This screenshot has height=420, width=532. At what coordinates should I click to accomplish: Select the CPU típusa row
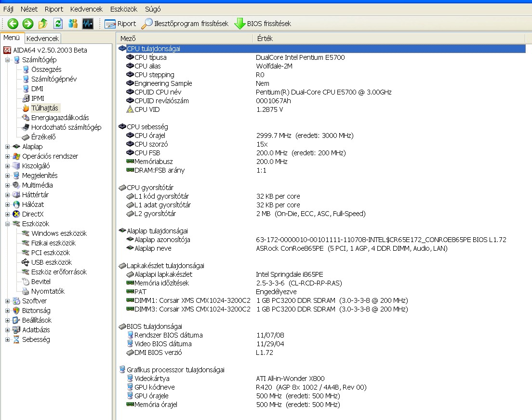click(x=321, y=58)
